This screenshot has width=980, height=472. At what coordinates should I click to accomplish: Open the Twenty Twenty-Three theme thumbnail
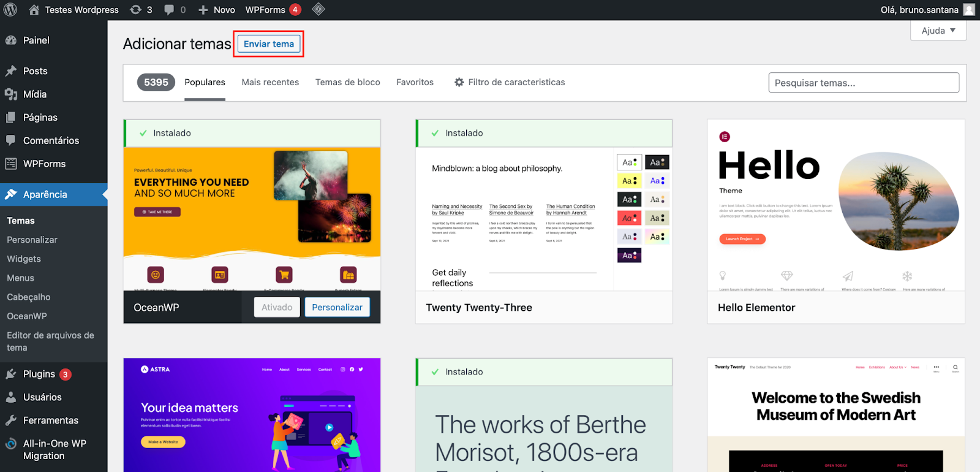click(544, 219)
